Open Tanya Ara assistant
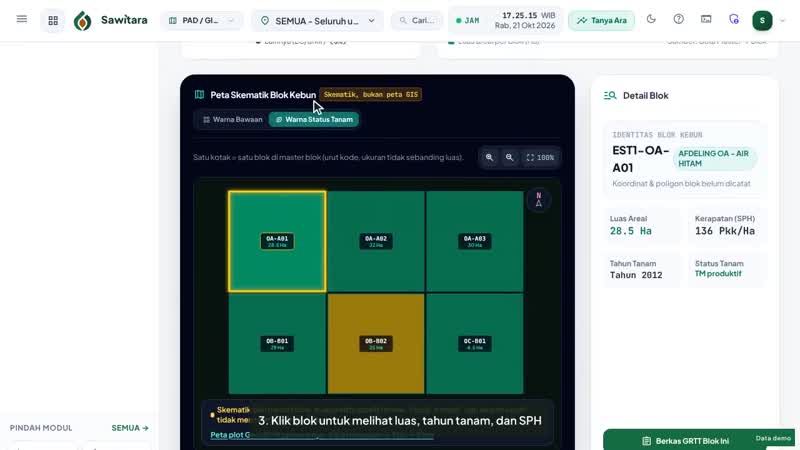 coord(602,20)
